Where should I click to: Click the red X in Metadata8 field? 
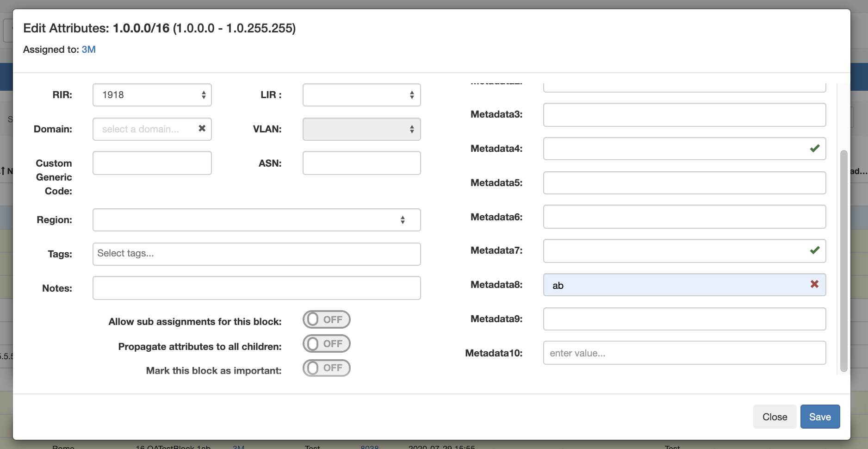pos(814,284)
